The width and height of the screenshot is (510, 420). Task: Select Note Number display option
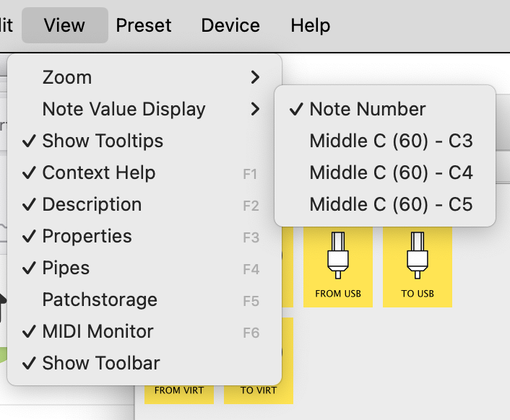click(368, 109)
